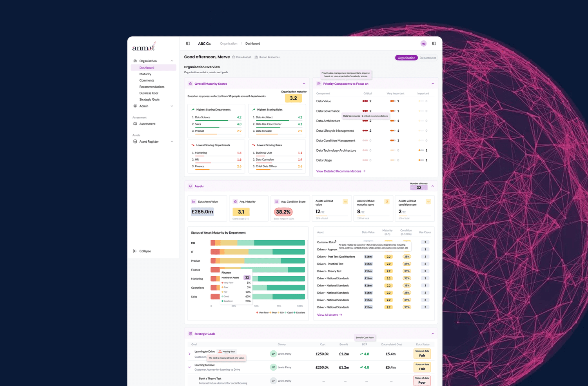This screenshot has height=386, width=588.
Task: Open the MS user avatar
Action: [x=423, y=43]
